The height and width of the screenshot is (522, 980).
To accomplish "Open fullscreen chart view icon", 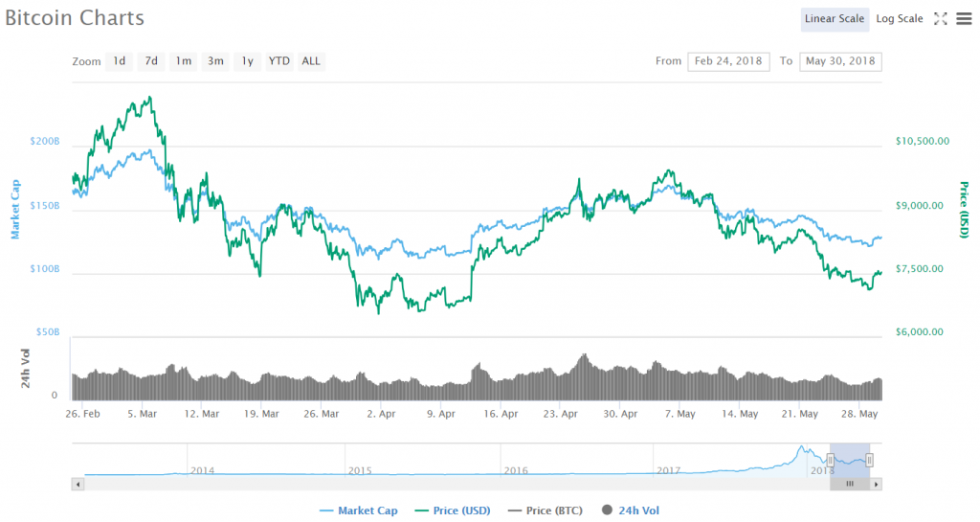I will click(940, 19).
